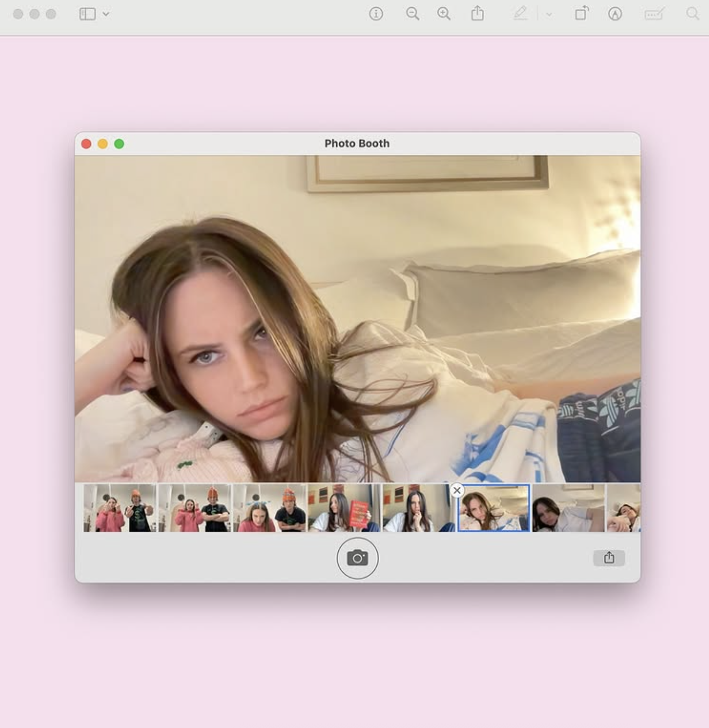Select the Highlight pen tool
This screenshot has height=728, width=709.
(x=520, y=14)
